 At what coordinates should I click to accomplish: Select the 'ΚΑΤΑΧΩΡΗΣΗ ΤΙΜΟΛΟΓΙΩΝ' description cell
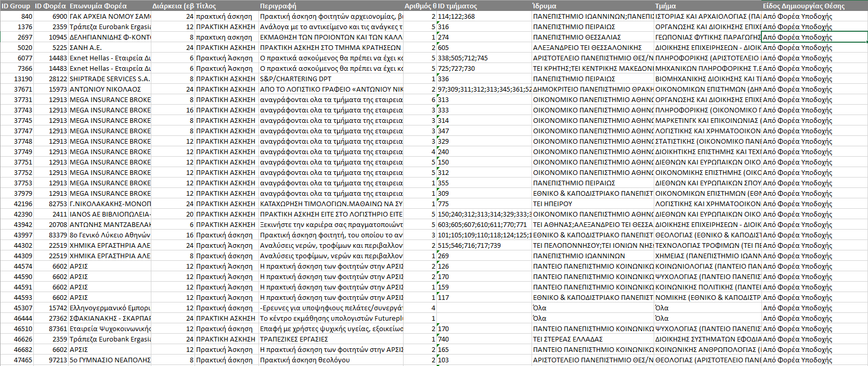pos(331,204)
